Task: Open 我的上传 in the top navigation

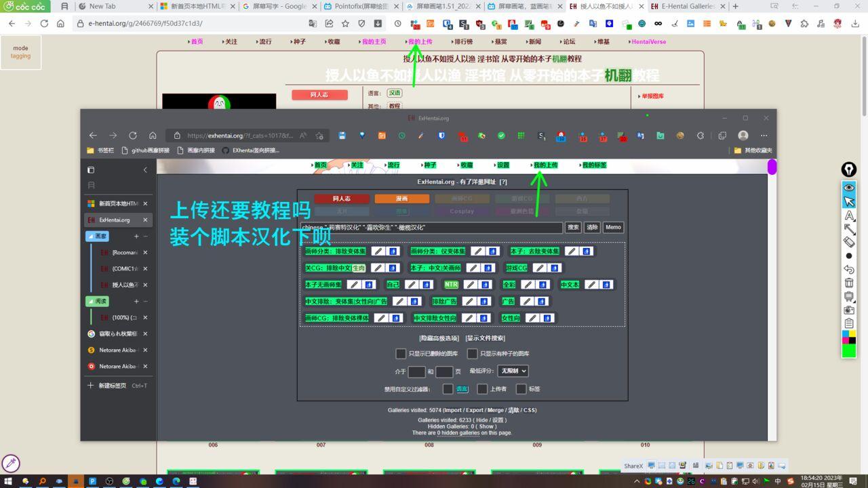Action: click(x=420, y=41)
